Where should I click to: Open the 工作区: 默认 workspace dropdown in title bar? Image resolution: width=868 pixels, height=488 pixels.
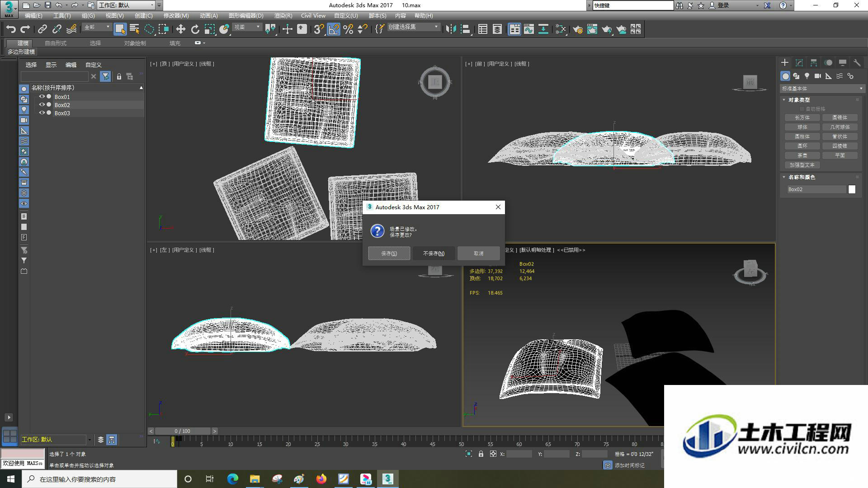126,5
